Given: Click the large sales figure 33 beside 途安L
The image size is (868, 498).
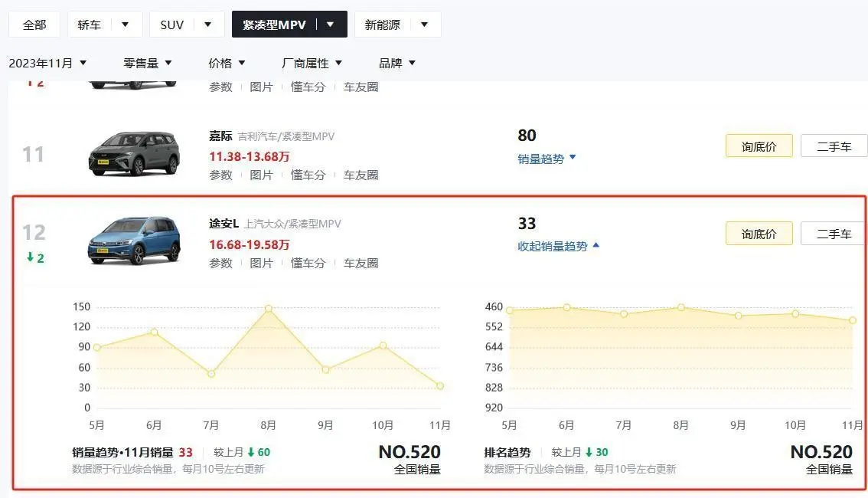Looking at the screenshot, I should (527, 223).
